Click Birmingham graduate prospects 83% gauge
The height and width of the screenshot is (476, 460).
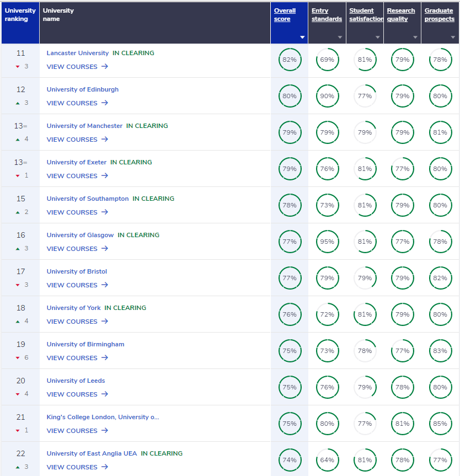(440, 351)
